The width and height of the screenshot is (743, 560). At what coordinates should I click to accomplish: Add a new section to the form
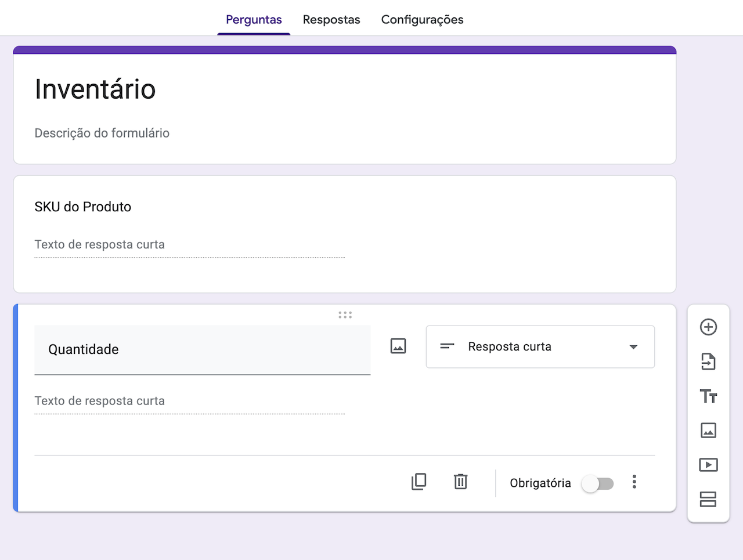pyautogui.click(x=708, y=499)
